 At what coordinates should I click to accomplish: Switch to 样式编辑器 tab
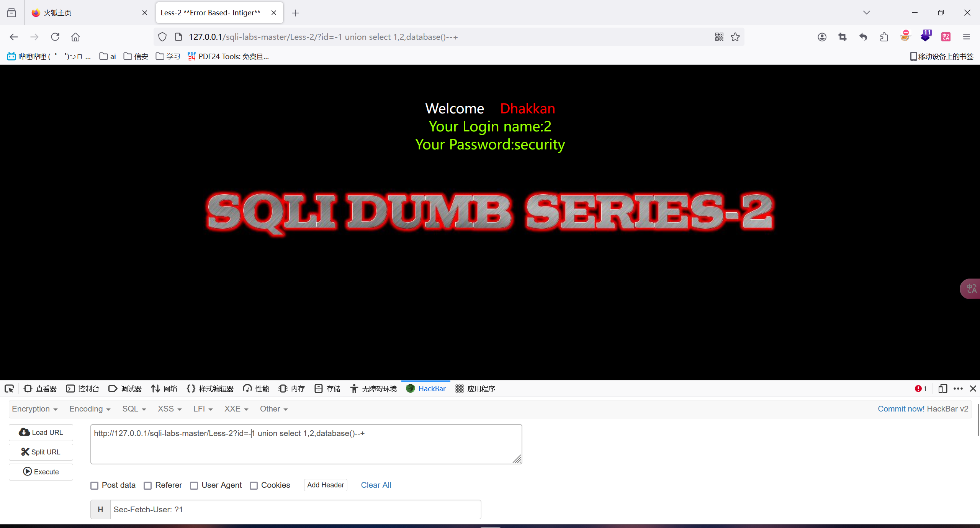tap(210, 389)
